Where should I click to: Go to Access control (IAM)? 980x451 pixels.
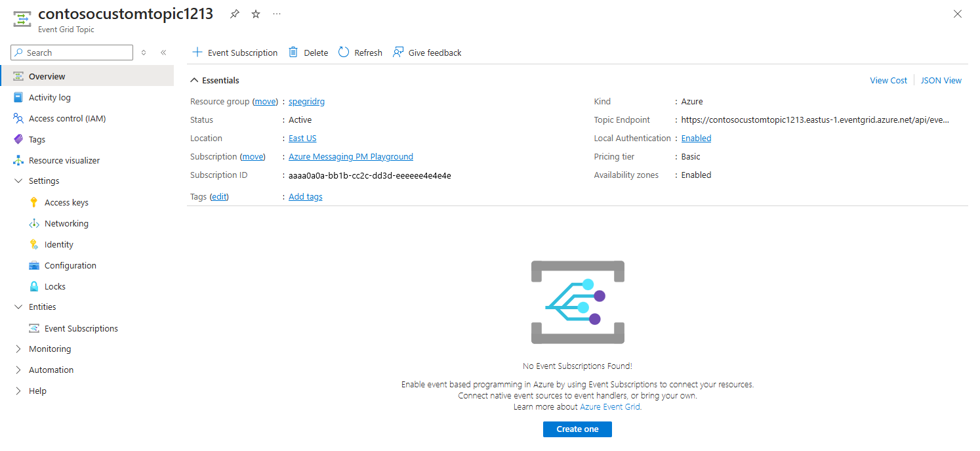pos(67,118)
